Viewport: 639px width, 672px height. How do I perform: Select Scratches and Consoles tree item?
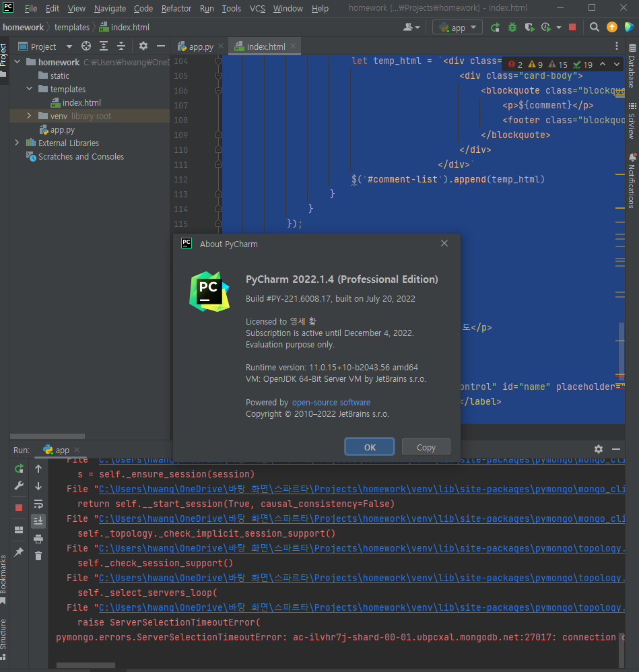81,157
